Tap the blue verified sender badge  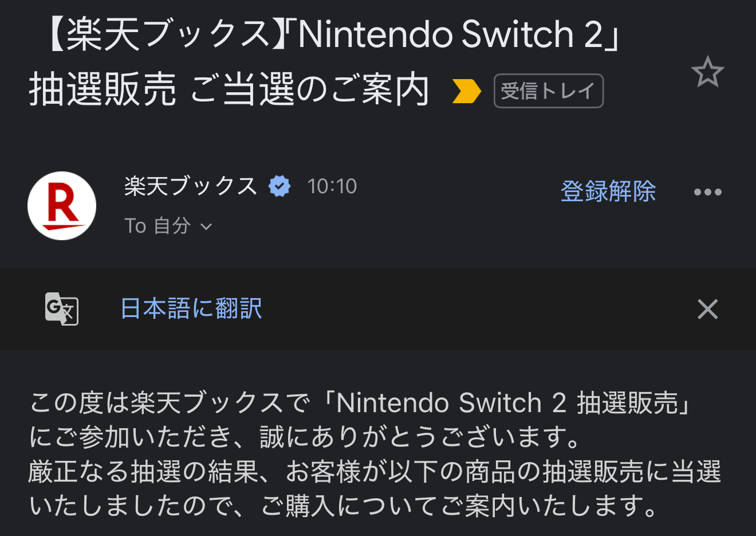click(279, 186)
